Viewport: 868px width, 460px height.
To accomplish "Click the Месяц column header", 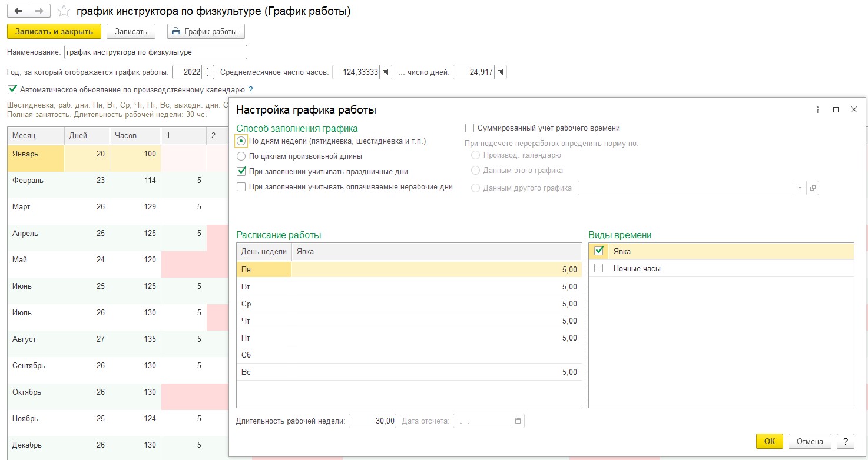I will (x=36, y=135).
